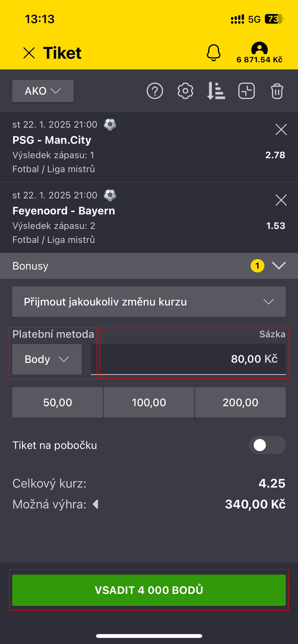Select 200,00 quick stake
This screenshot has height=644, width=298.
click(240, 402)
